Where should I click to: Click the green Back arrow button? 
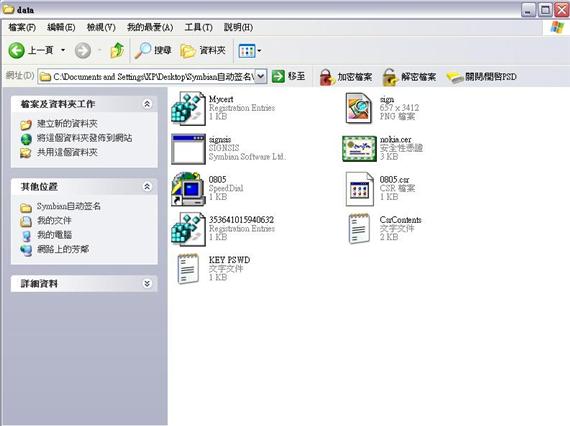point(17,50)
